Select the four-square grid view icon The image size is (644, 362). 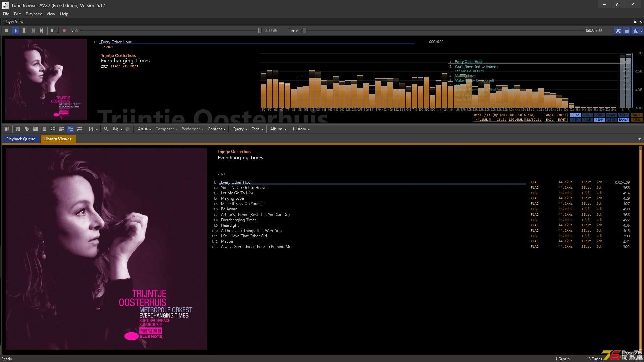[36, 129]
